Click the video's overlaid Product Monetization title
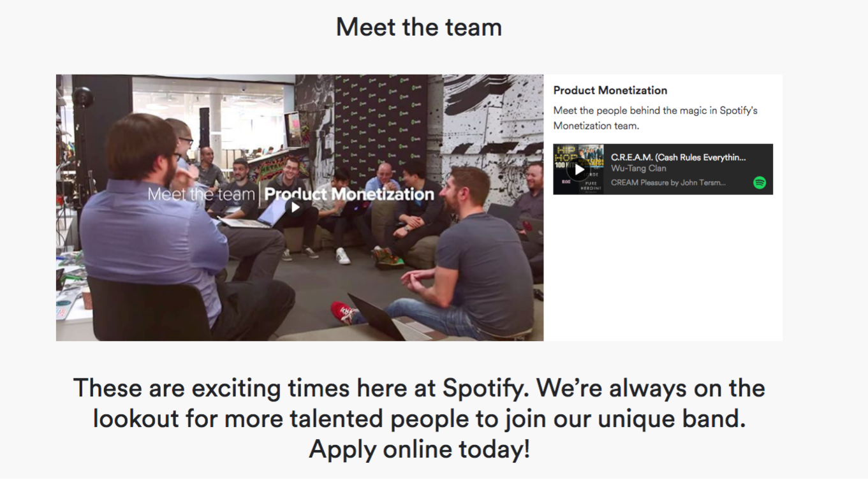The image size is (868, 485). pos(349,194)
